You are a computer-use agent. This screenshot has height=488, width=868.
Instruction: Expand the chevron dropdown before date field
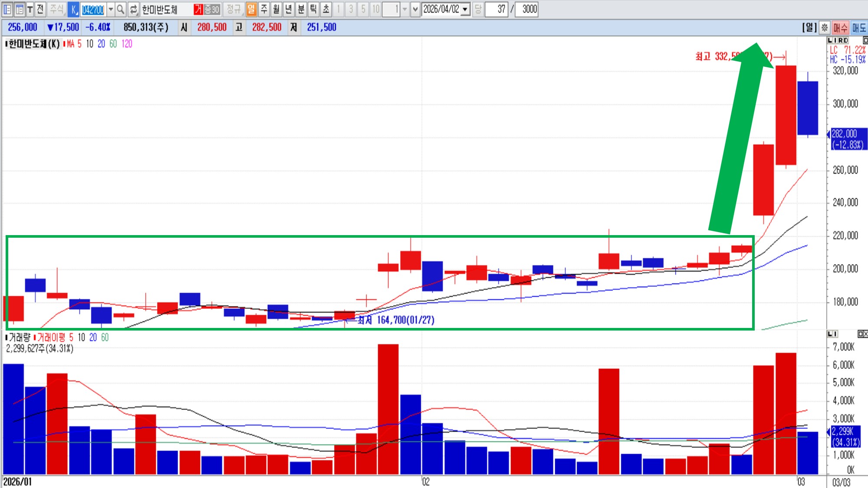(415, 9)
